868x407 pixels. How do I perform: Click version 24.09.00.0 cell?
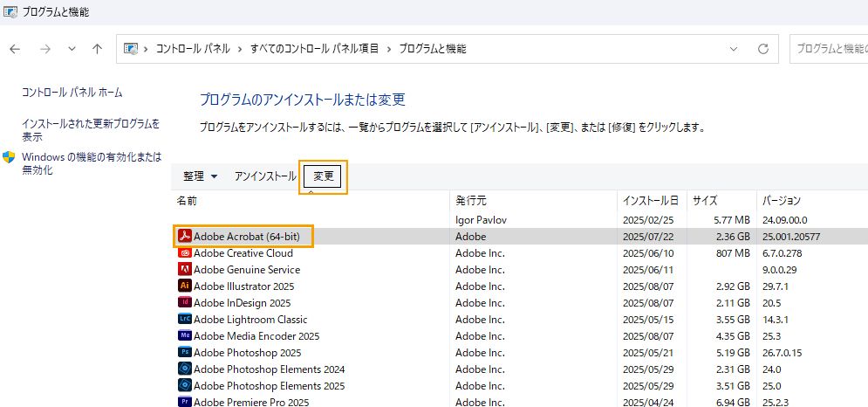click(x=784, y=220)
